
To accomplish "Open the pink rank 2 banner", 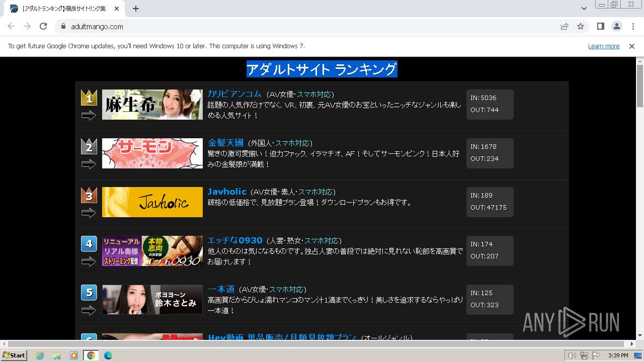I will 152,153.
